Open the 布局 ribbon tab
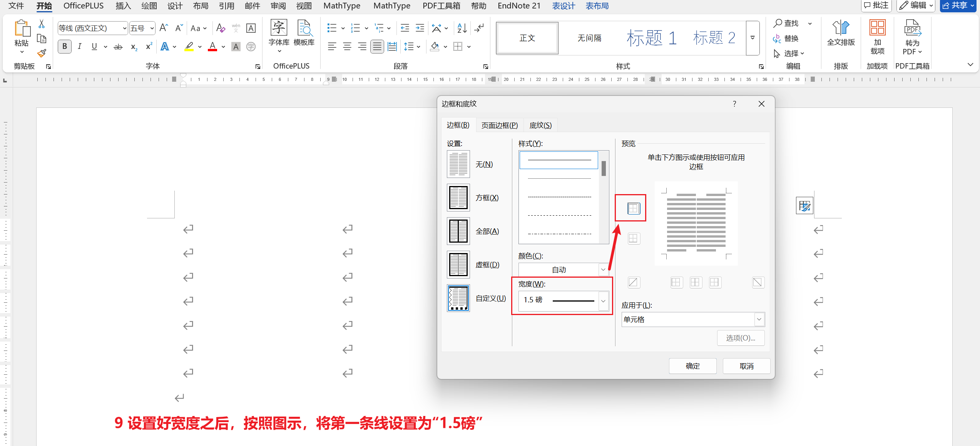The width and height of the screenshot is (980, 446). [x=201, y=6]
